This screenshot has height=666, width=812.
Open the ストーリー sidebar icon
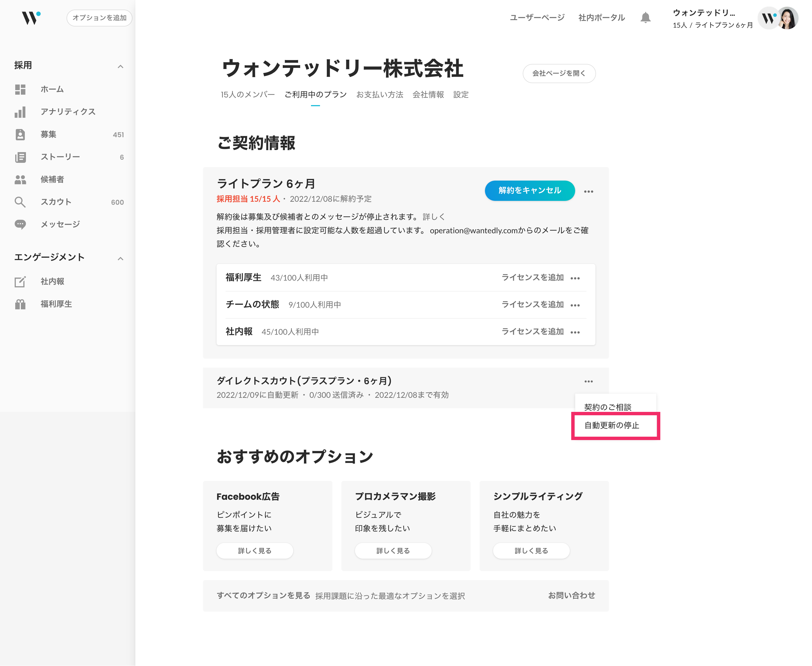tap(20, 157)
